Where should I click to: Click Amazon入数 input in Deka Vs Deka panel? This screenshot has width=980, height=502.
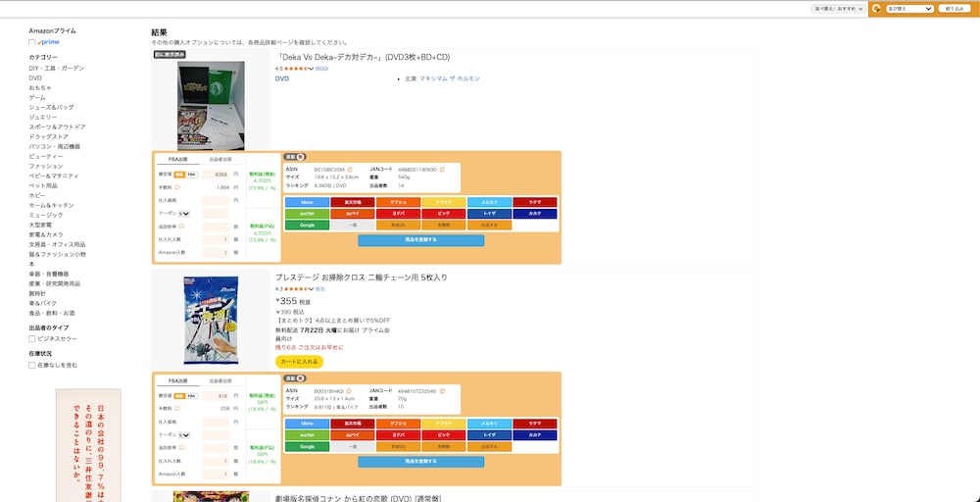216,253
